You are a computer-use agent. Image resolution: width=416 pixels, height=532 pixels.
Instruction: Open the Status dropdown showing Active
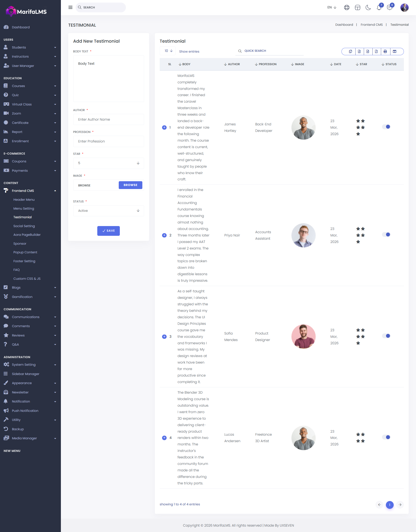(x=109, y=211)
